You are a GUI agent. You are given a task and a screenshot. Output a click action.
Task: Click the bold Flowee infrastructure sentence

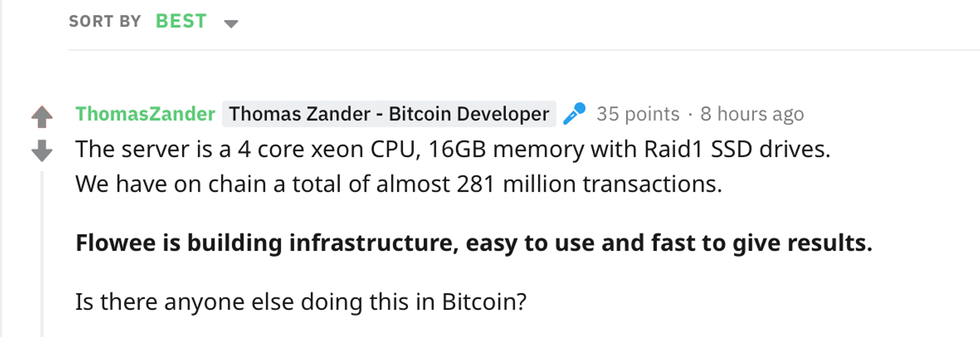(x=474, y=243)
